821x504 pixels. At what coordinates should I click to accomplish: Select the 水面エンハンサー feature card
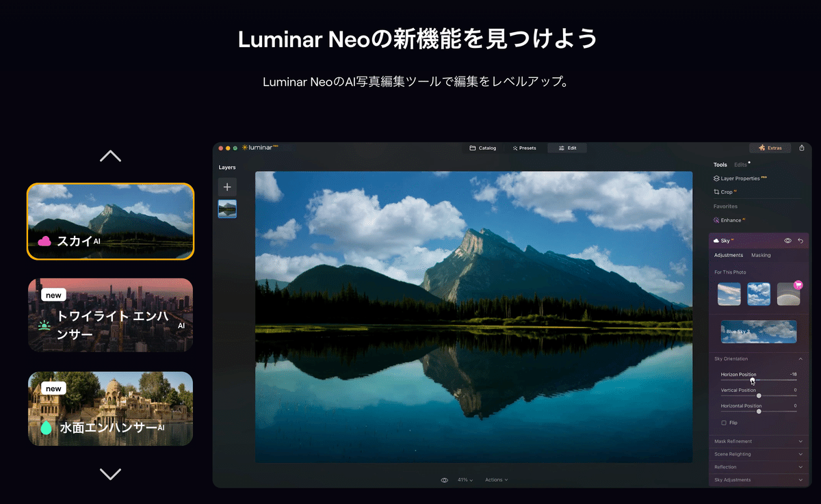[110, 408]
